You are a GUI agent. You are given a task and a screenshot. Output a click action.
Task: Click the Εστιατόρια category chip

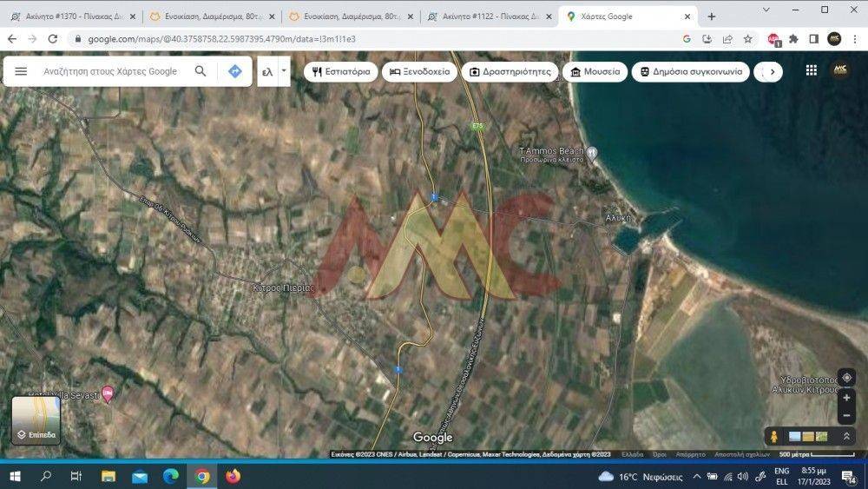342,71
